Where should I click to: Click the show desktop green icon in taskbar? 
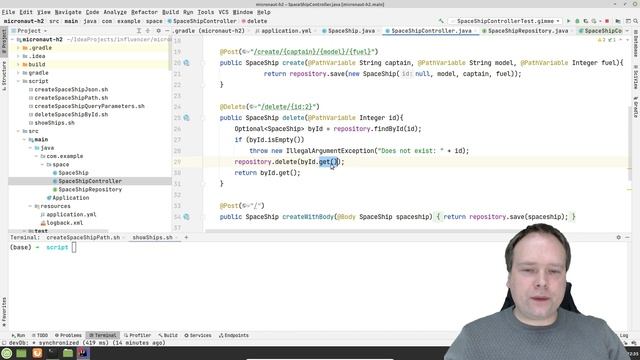(21, 353)
